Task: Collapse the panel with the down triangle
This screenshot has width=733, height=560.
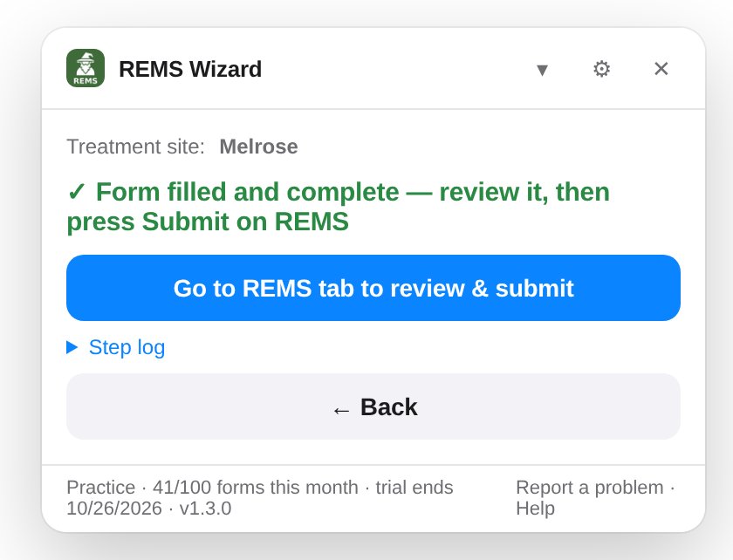Action: [x=542, y=70]
